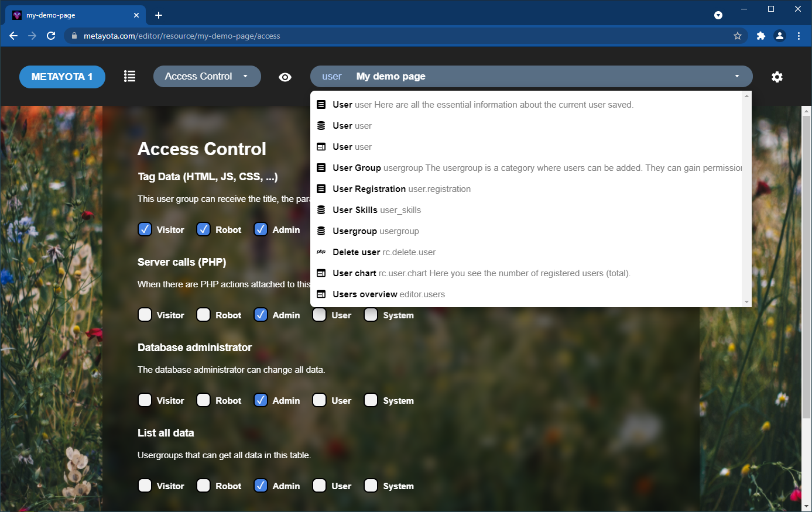Check Robot under Server calls (PHP)
Image resolution: width=812 pixels, height=512 pixels.
tap(203, 315)
